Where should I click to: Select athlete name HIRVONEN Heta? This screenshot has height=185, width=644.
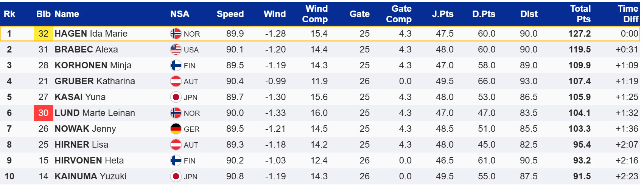coord(89,160)
